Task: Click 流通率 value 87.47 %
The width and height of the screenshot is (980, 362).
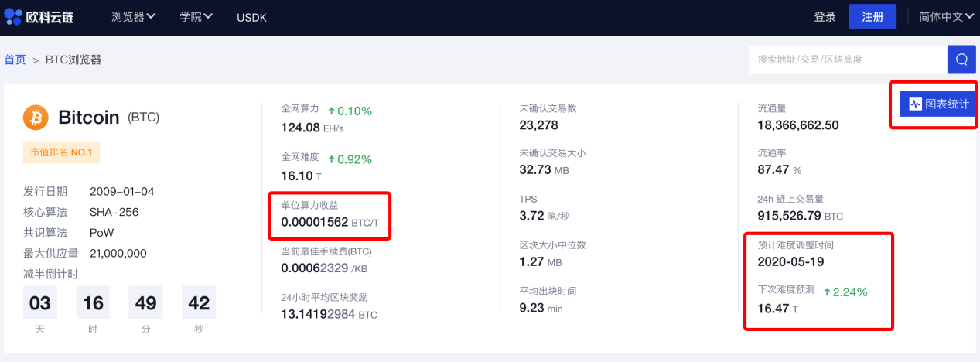Action: (x=780, y=169)
